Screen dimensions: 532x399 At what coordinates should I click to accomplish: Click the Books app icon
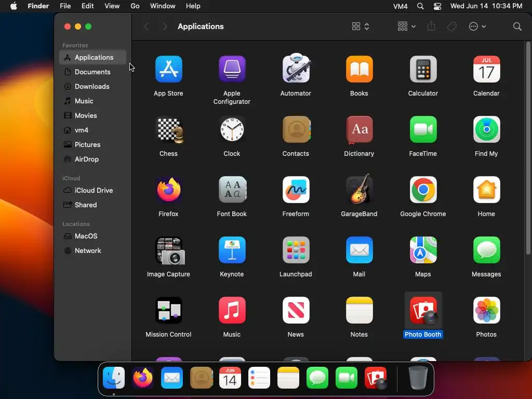click(x=360, y=69)
